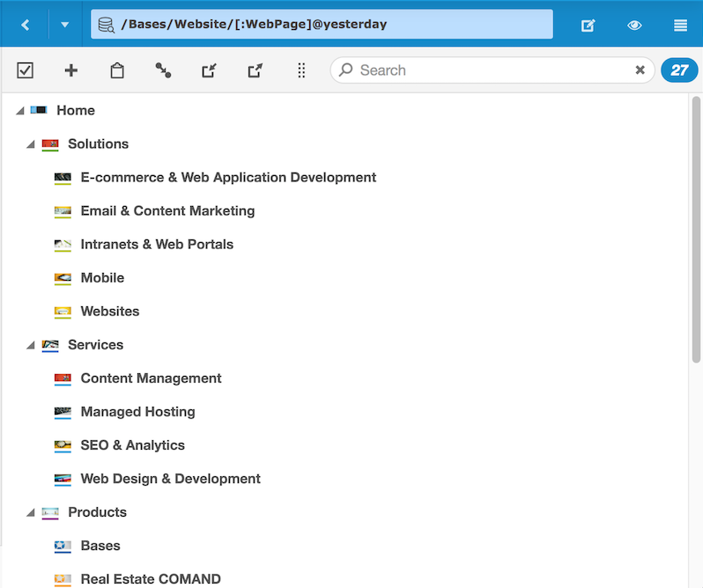Toggle the eye preview icon
The image size is (703, 588).
(x=634, y=26)
